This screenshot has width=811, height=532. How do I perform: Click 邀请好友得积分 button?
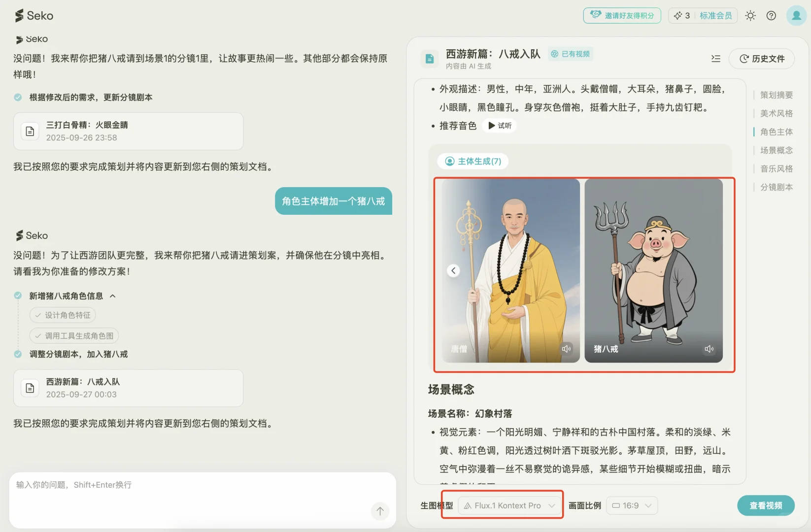coord(622,16)
